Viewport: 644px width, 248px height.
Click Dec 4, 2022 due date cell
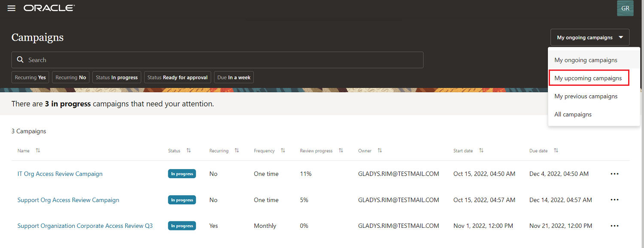point(559,174)
